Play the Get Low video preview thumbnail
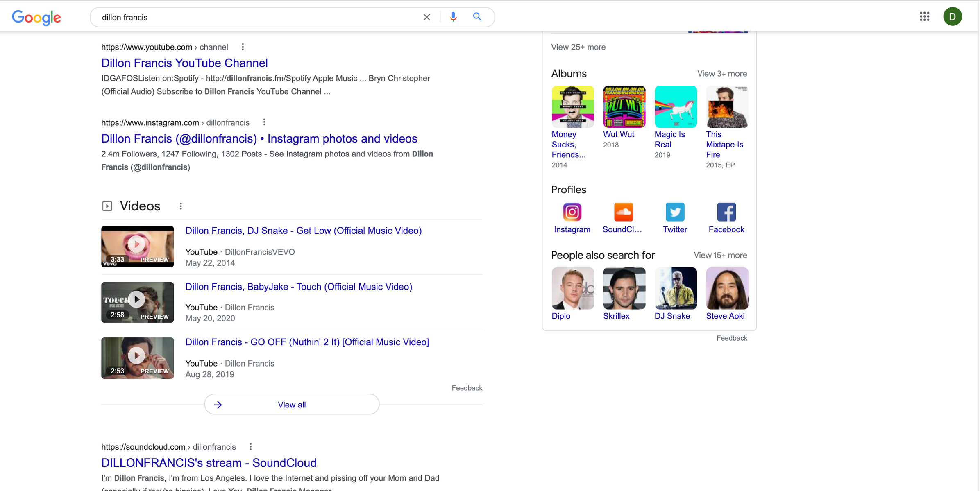 [x=137, y=246]
